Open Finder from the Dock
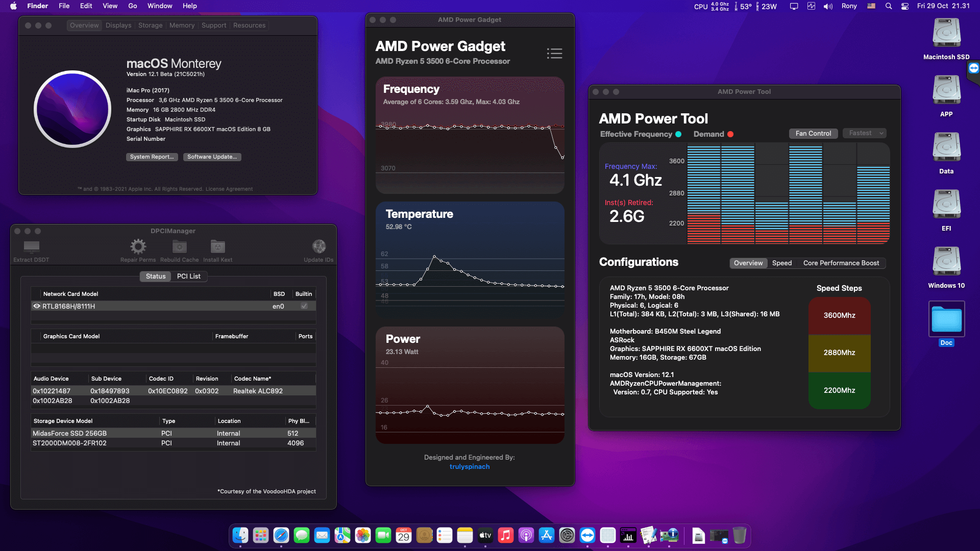 (240, 535)
